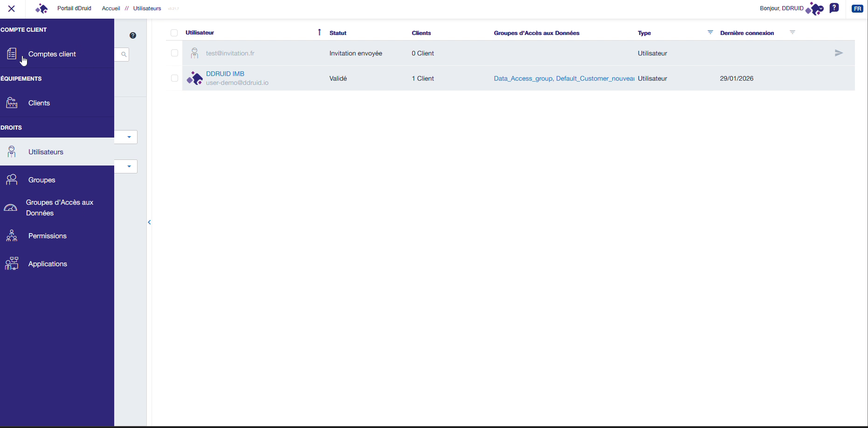Screen dimensions: 868x428
Task: Click the Type column filter icon
Action: click(710, 32)
